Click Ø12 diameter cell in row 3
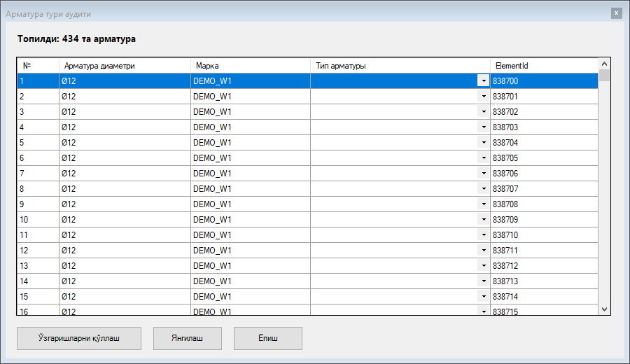This screenshot has width=630, height=364. click(125, 112)
